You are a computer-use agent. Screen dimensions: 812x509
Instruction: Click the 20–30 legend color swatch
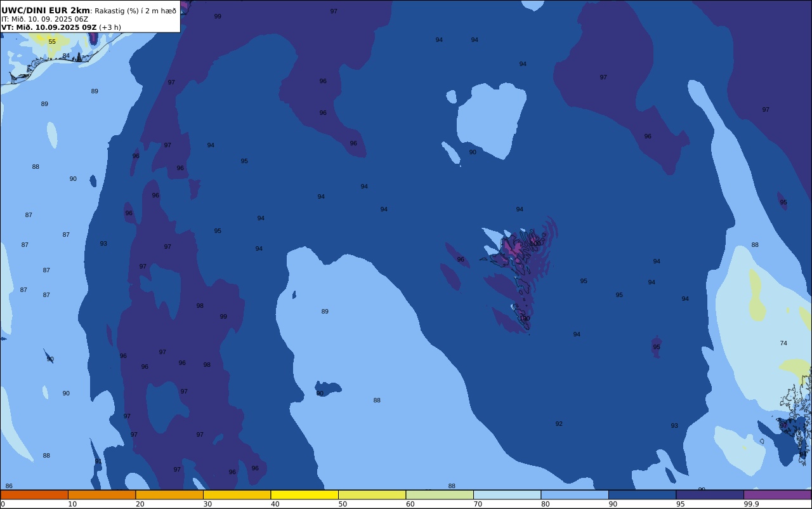pos(169,494)
